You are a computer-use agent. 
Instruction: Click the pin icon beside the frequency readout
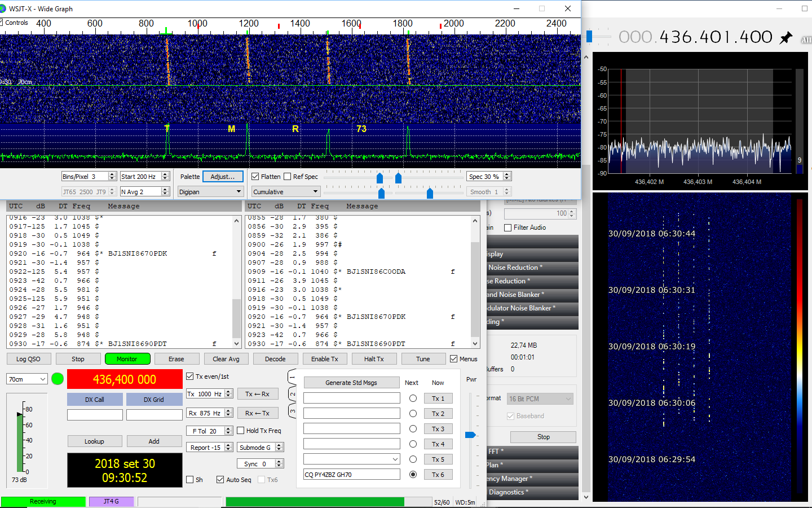tap(785, 38)
